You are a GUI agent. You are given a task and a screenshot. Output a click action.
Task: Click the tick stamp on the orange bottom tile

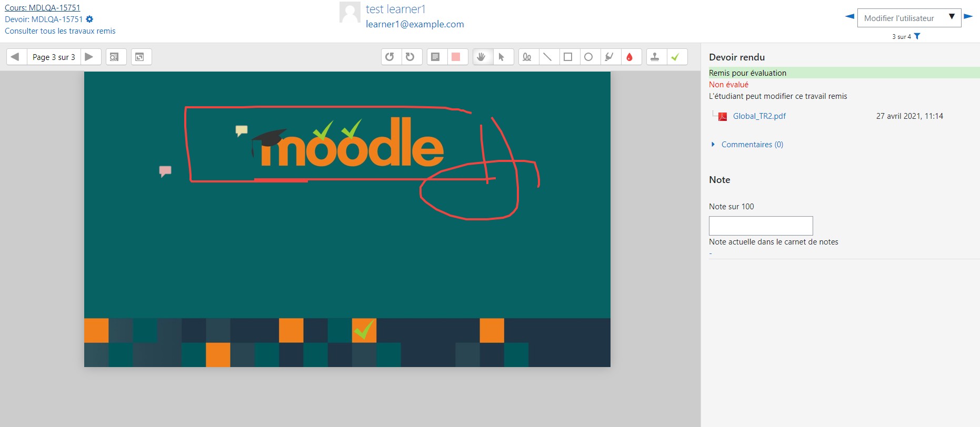coord(364,330)
